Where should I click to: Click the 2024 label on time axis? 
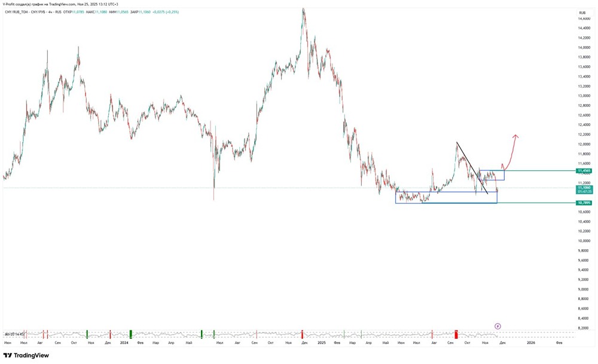(124, 343)
